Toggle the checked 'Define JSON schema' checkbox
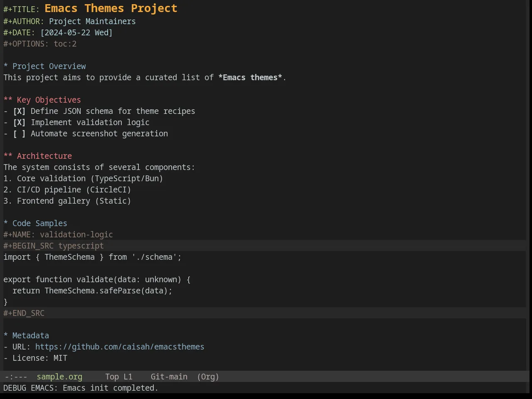The height and width of the screenshot is (399, 532). coord(19,111)
